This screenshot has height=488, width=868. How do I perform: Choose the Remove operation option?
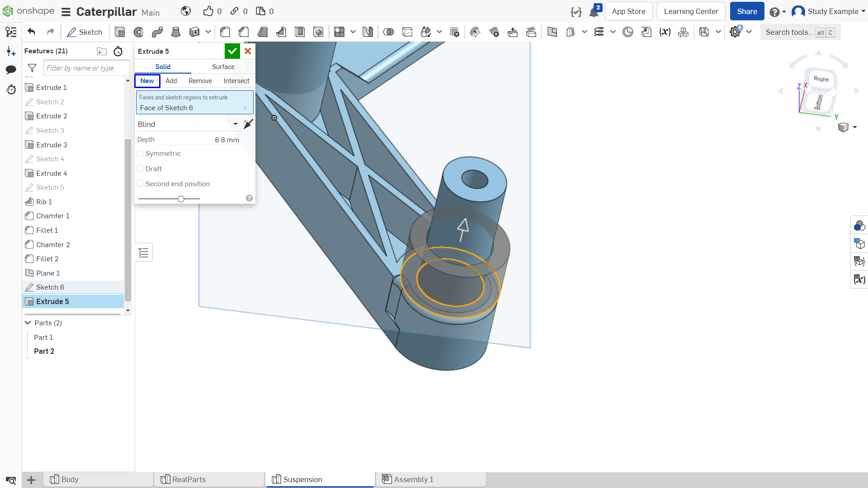coord(200,81)
